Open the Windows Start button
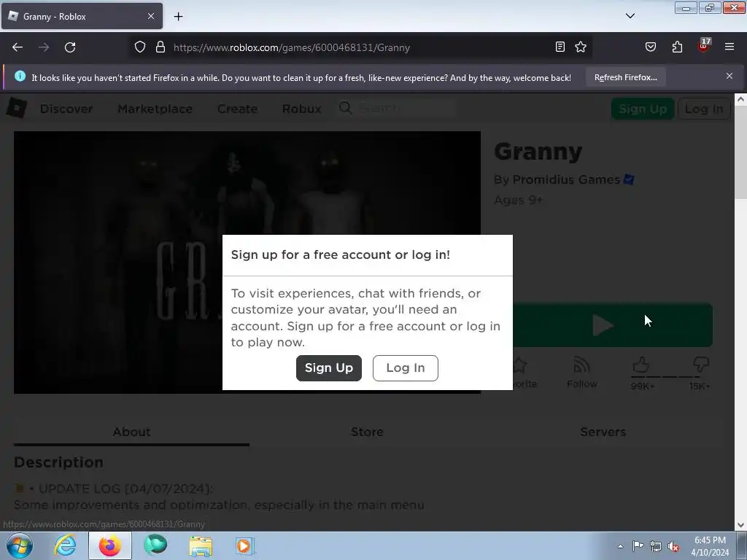 [x=20, y=545]
